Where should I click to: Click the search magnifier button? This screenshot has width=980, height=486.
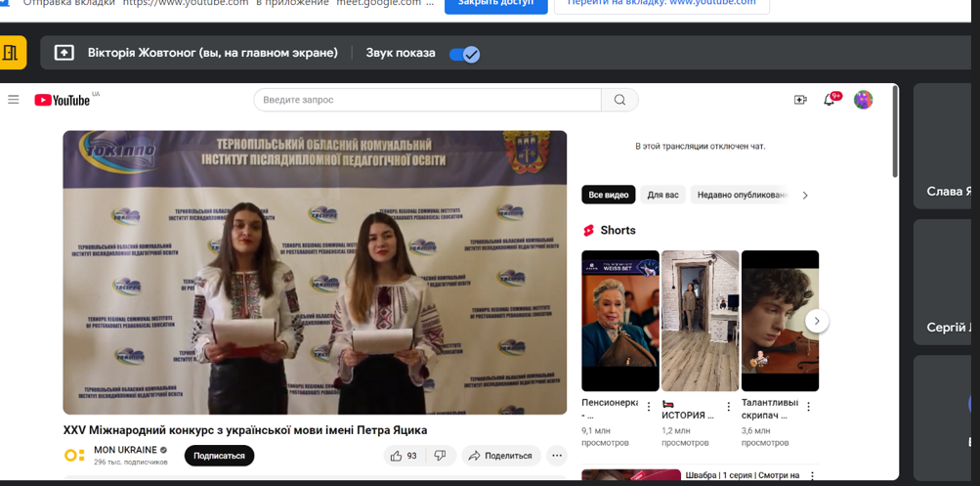(x=619, y=100)
